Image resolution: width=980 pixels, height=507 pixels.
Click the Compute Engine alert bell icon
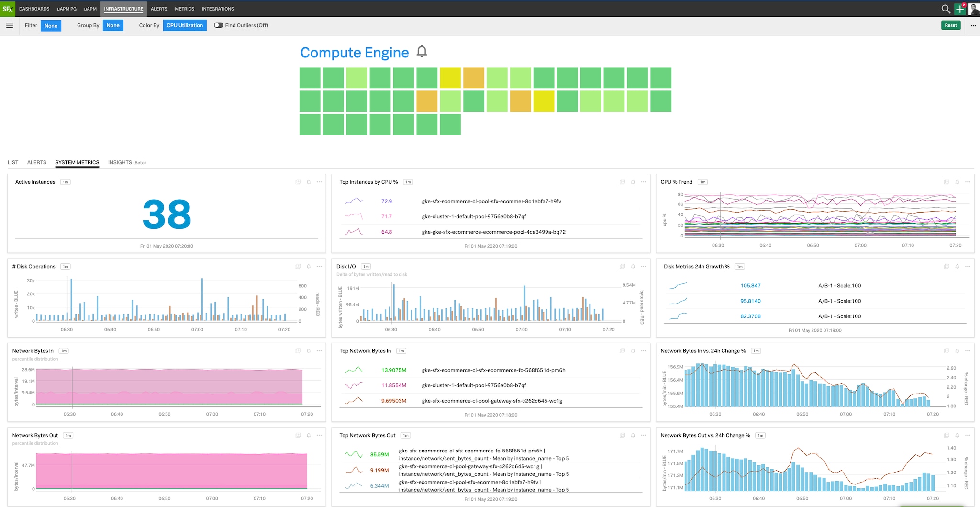click(422, 51)
